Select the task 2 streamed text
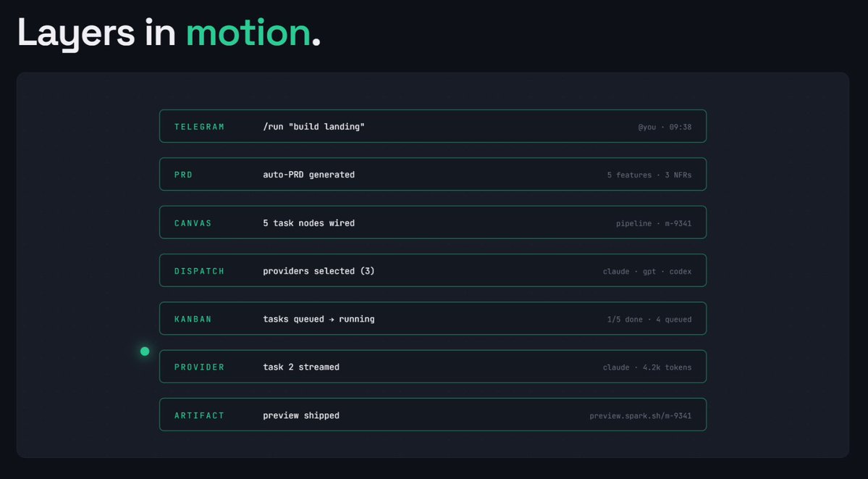Image resolution: width=868 pixels, height=479 pixels. click(x=301, y=367)
